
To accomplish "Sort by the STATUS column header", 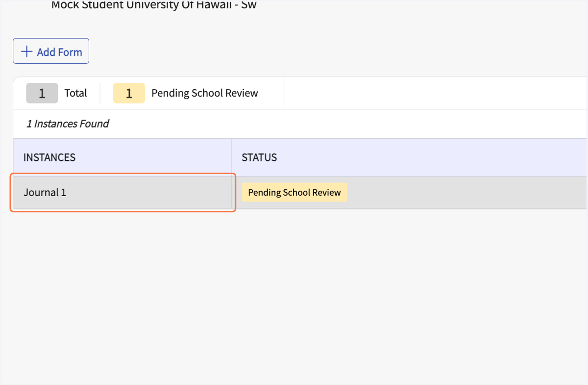I will pyautogui.click(x=259, y=157).
